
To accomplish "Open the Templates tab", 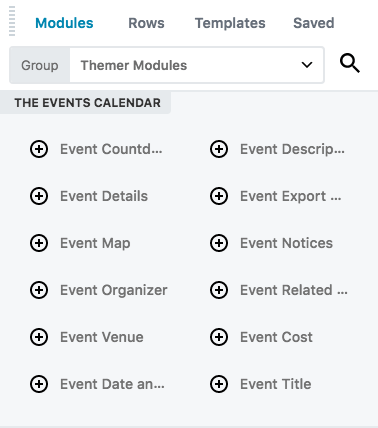I will (x=230, y=23).
